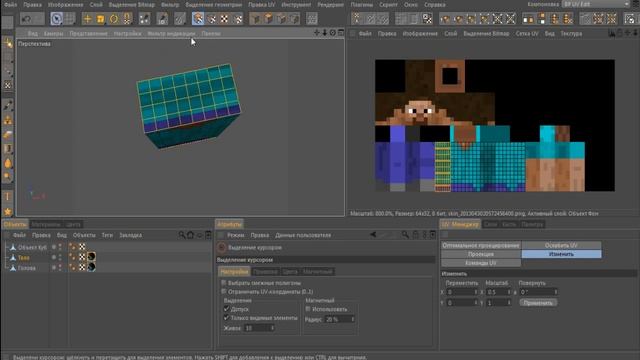The width and height of the screenshot is (640, 360).
Task: Click the Команды UV button
Action: [481, 263]
